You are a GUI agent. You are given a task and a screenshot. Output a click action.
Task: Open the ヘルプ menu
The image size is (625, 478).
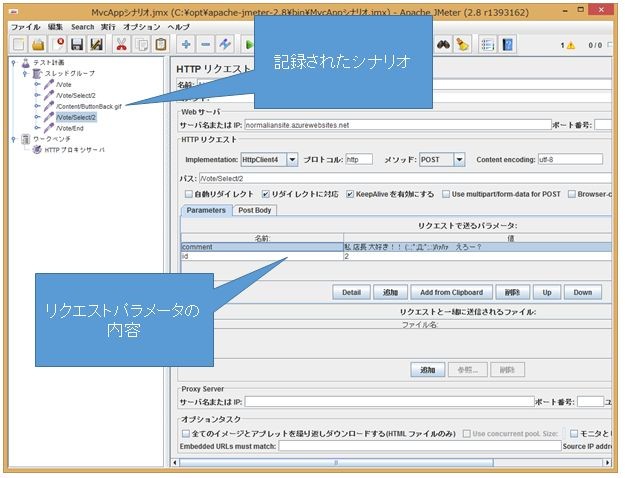[179, 27]
